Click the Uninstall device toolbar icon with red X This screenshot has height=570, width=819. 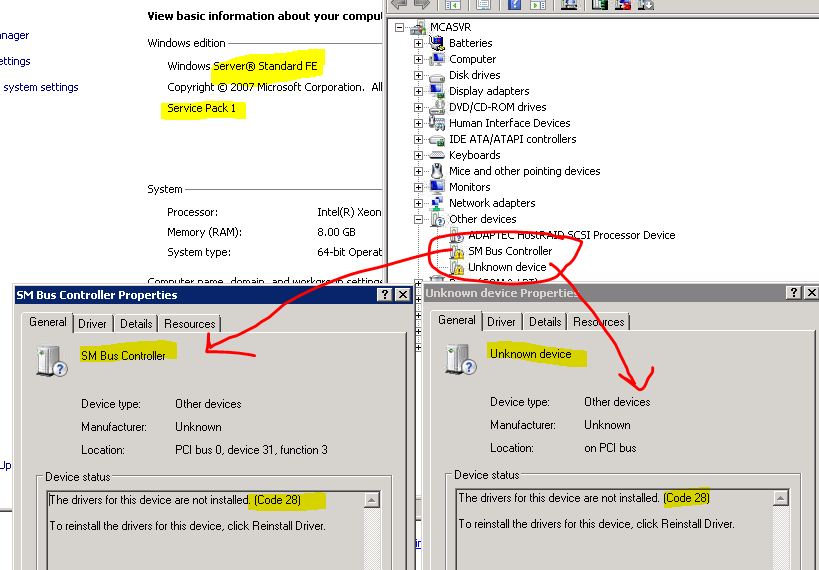(623, 4)
